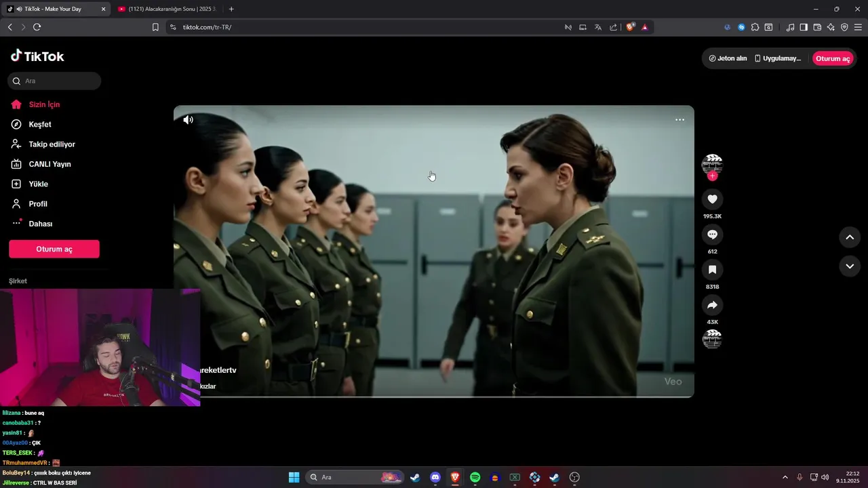Open the browser hamburger menu

tap(859, 27)
